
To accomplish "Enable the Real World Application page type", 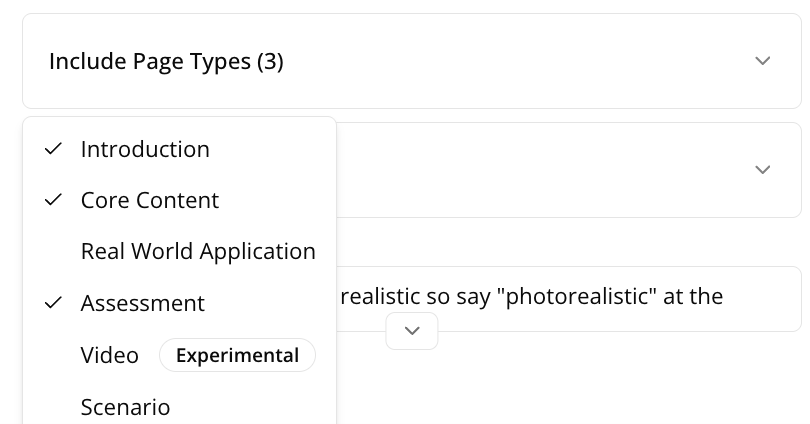I will (198, 252).
